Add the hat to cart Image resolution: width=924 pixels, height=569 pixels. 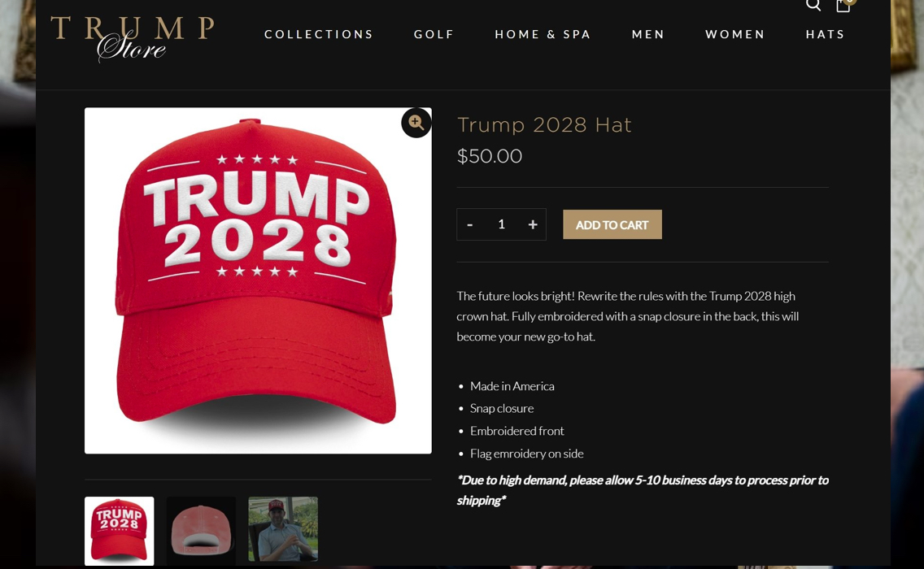coord(612,224)
